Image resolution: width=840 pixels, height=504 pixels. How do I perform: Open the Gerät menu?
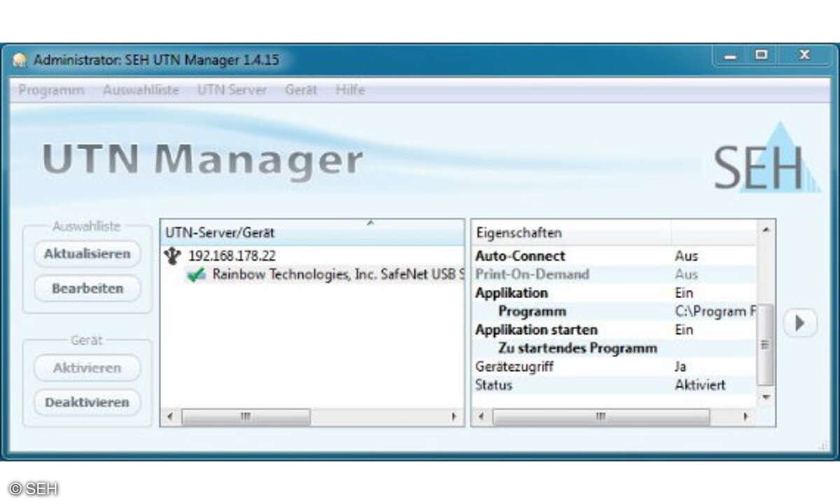tap(300, 90)
